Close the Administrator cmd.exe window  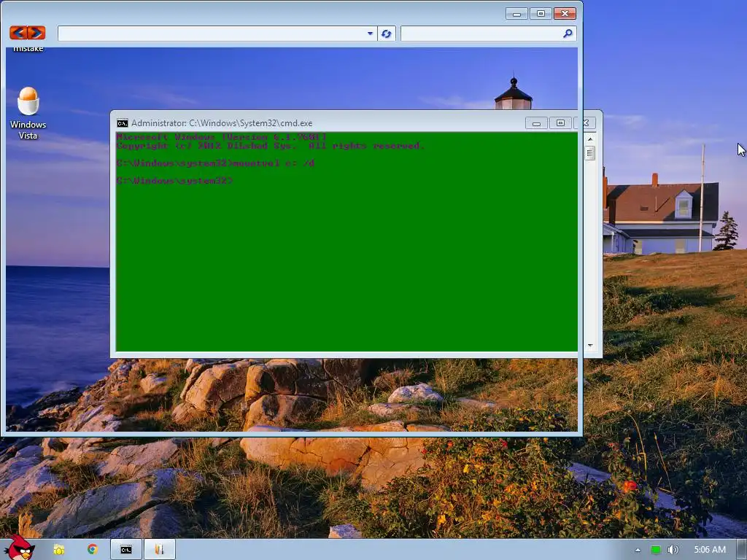pos(587,123)
